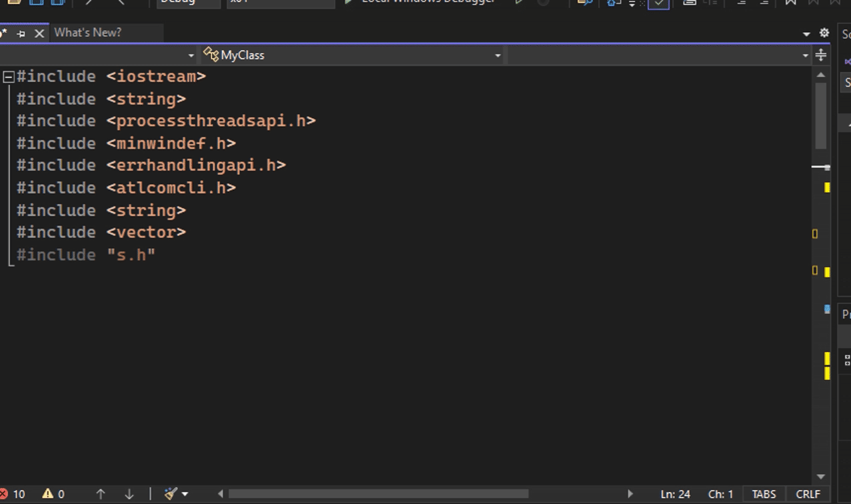This screenshot has height=504, width=851.
Task: Switch to the What's New? tab
Action: tap(87, 32)
